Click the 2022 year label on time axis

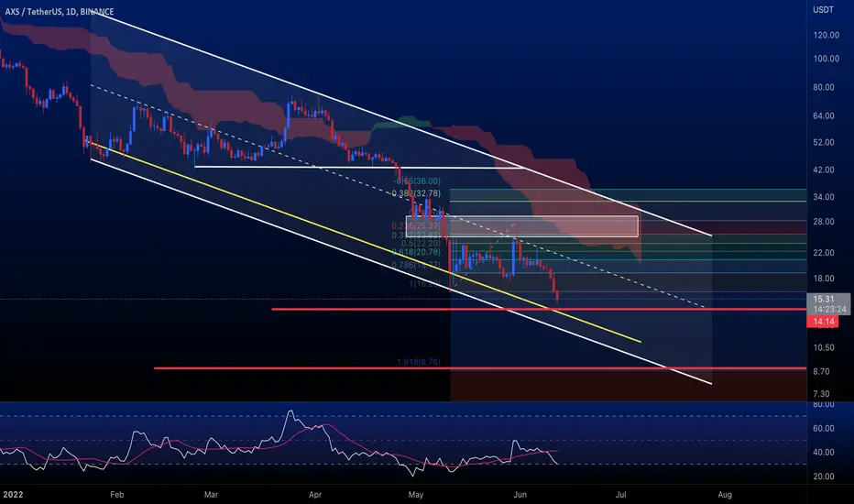click(x=13, y=495)
